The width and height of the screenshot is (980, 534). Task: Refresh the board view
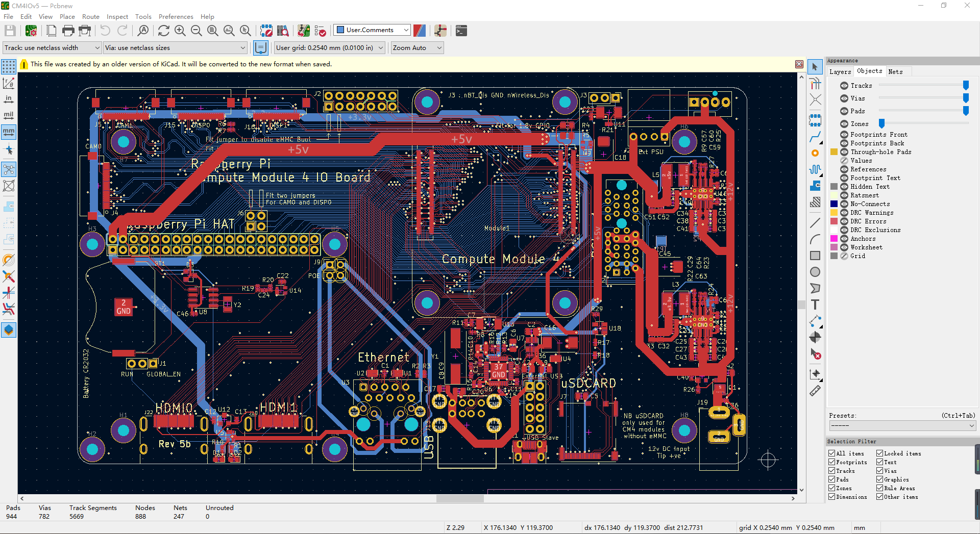[x=163, y=31]
